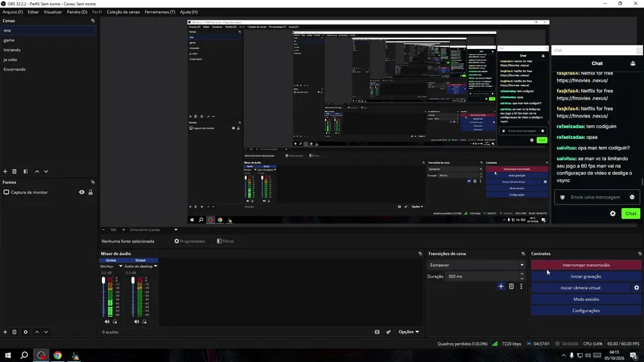
Task: Undock the Transições de cena panel
Action: (x=523, y=253)
